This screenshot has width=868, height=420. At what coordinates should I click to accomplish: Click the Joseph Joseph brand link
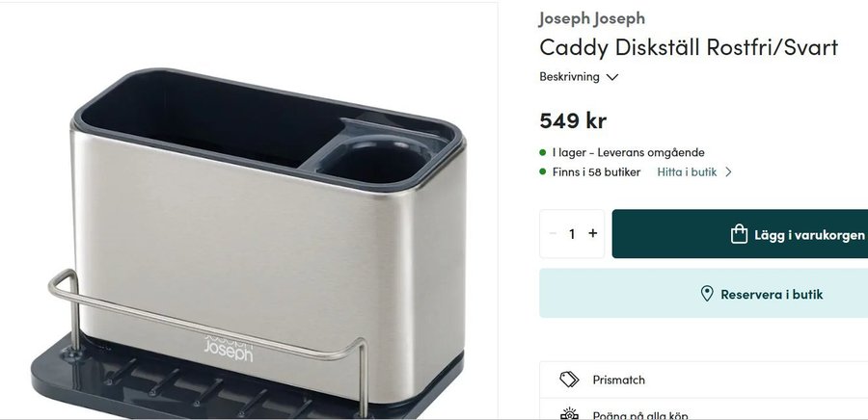pyautogui.click(x=592, y=18)
